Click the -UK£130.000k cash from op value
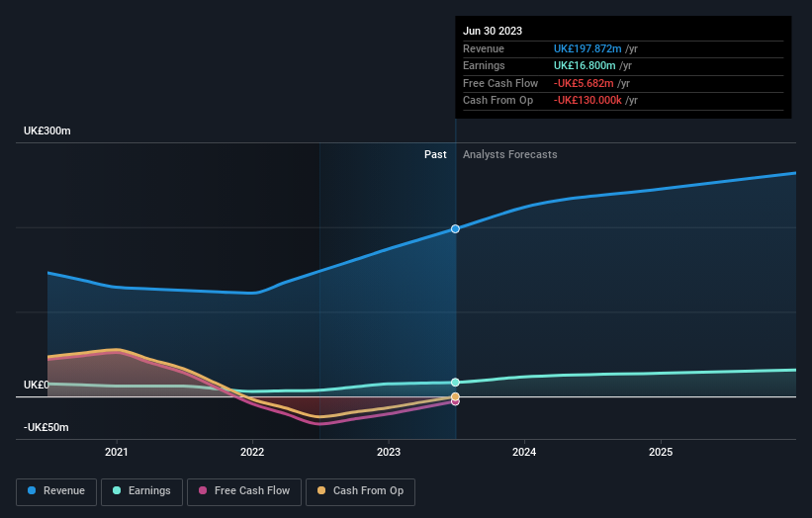Screen dimensions: 812x518 [x=587, y=101]
